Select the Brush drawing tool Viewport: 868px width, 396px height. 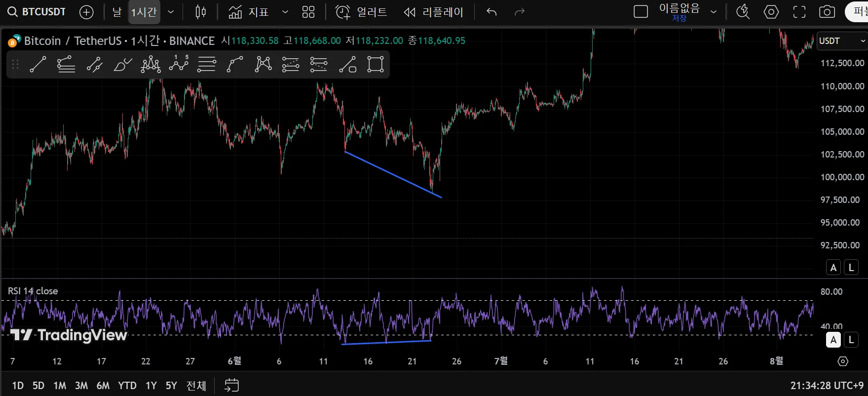(122, 65)
